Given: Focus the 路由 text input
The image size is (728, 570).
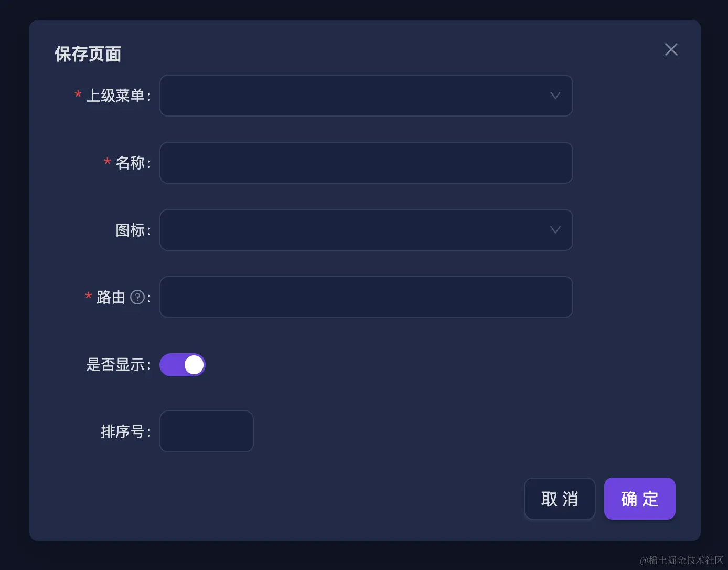Looking at the screenshot, I should [366, 297].
